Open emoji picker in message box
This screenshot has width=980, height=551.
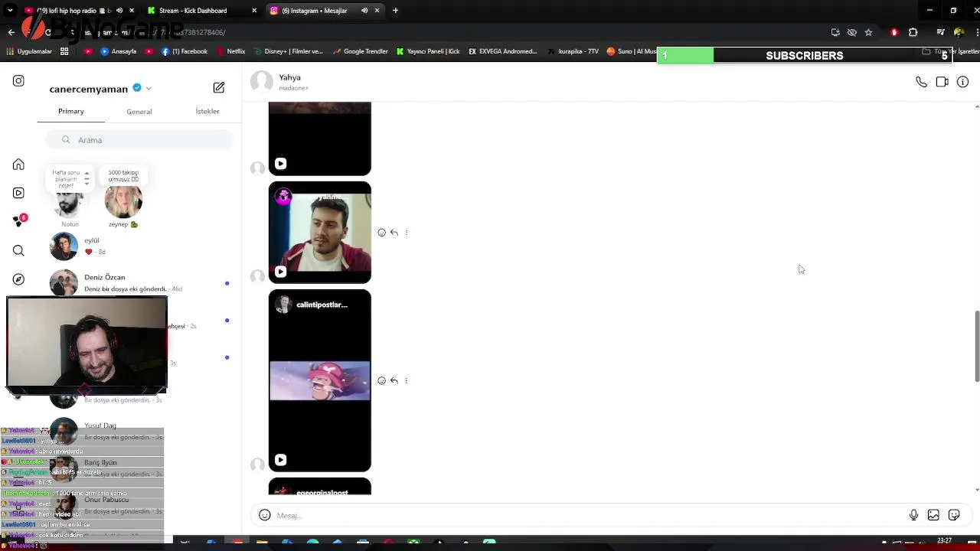[x=265, y=515]
